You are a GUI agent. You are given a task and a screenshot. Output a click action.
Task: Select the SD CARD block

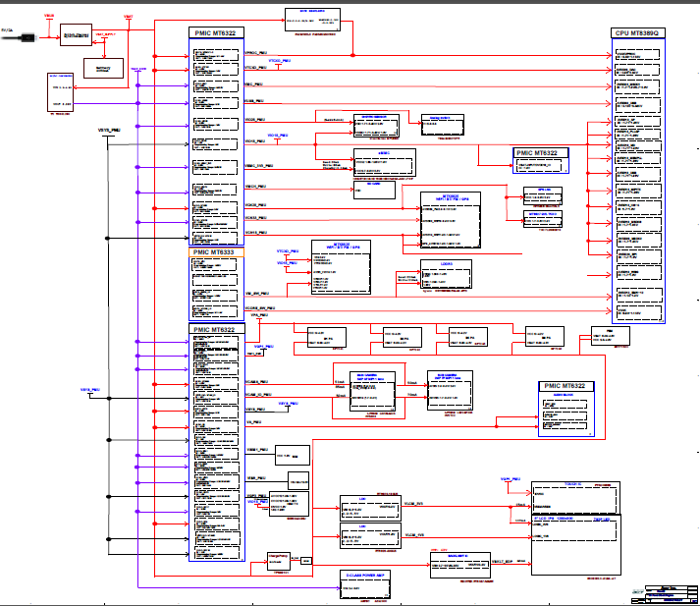pos(374,190)
